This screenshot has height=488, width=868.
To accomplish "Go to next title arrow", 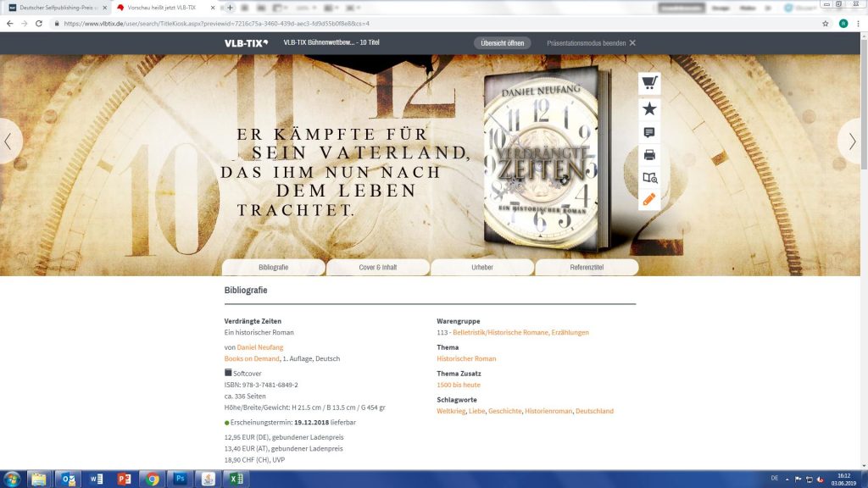I will coord(853,141).
